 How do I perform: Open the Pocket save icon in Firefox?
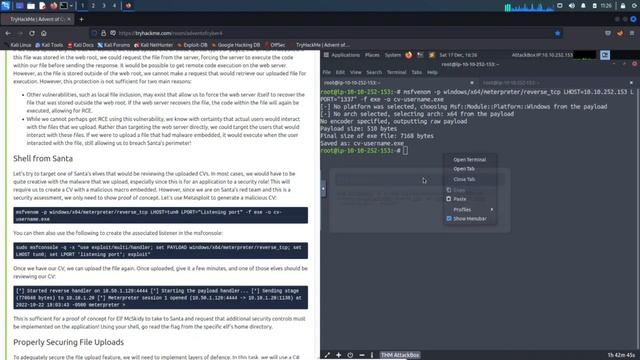pos(608,33)
